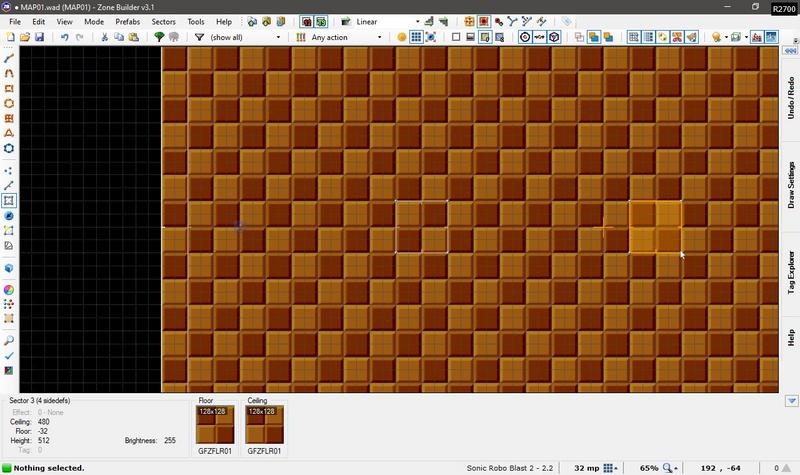Viewport: 800px width, 475px height.
Task: Click the zoom magnifier icon in status bar
Action: [668, 468]
